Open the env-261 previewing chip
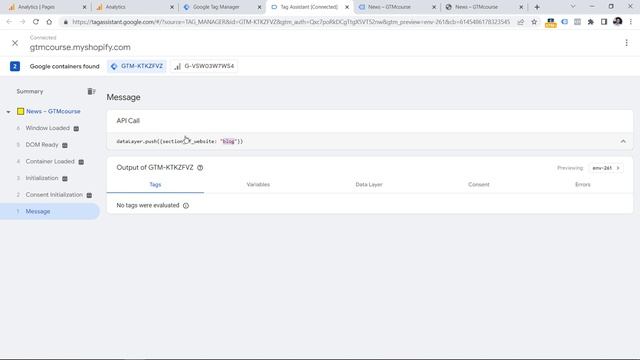 coord(606,168)
